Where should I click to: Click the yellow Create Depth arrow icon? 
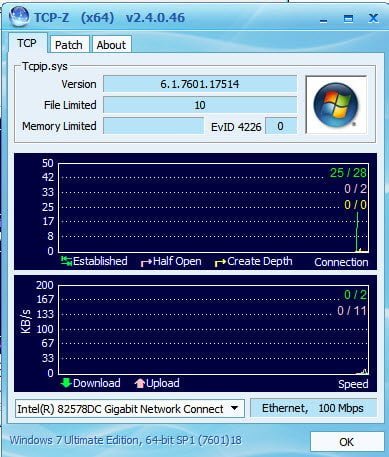[x=220, y=263]
